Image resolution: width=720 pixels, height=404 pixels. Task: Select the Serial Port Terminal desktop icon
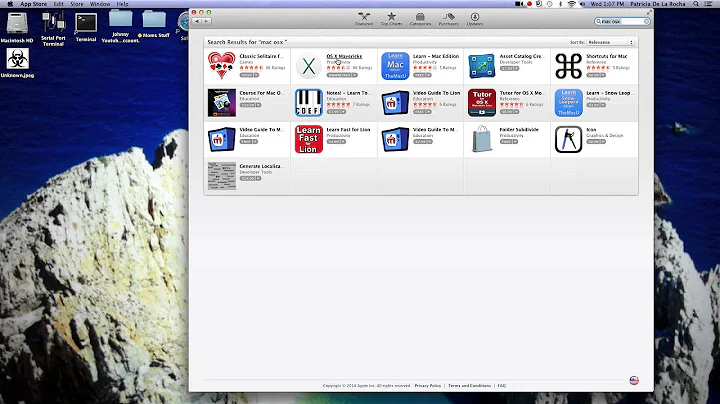tap(53, 28)
